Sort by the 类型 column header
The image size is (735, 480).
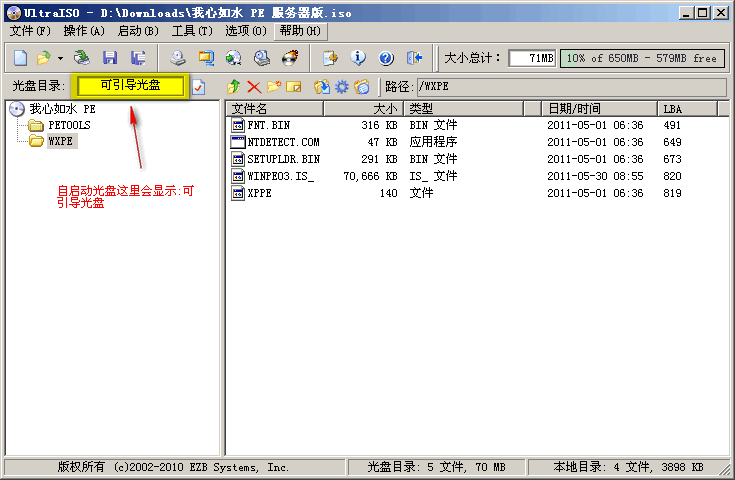pos(463,109)
